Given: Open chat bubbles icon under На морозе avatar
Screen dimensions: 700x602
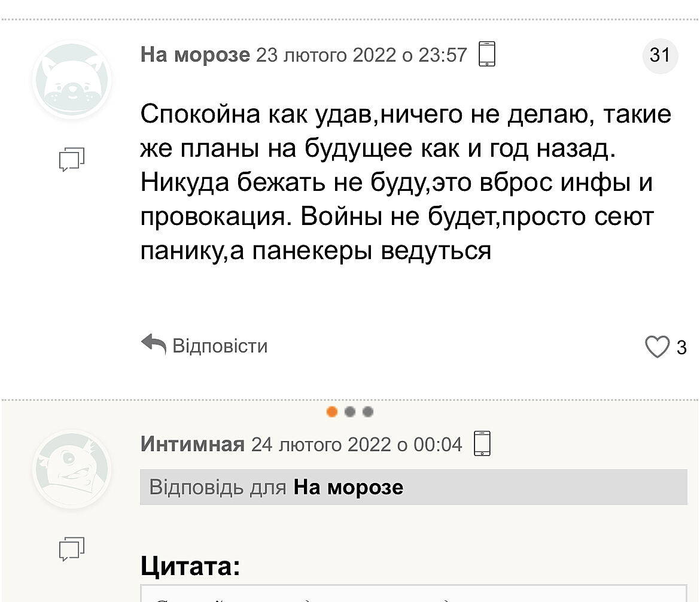Looking at the screenshot, I should point(72,159).
